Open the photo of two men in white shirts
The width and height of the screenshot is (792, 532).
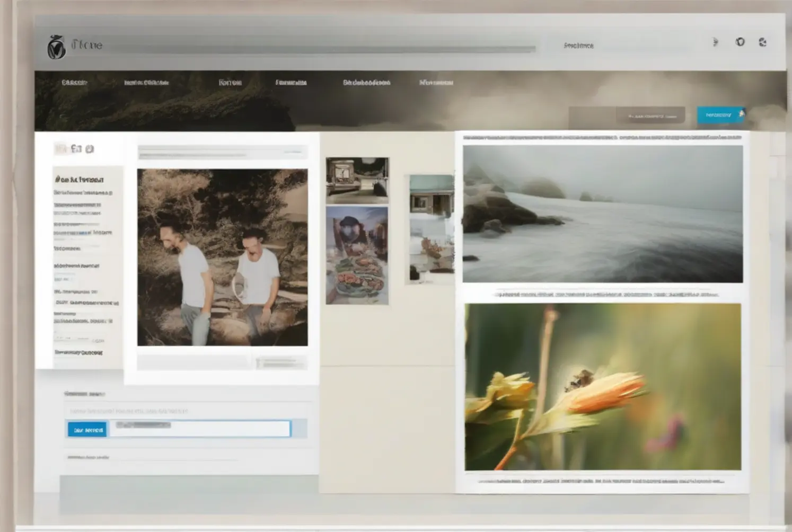(x=222, y=258)
